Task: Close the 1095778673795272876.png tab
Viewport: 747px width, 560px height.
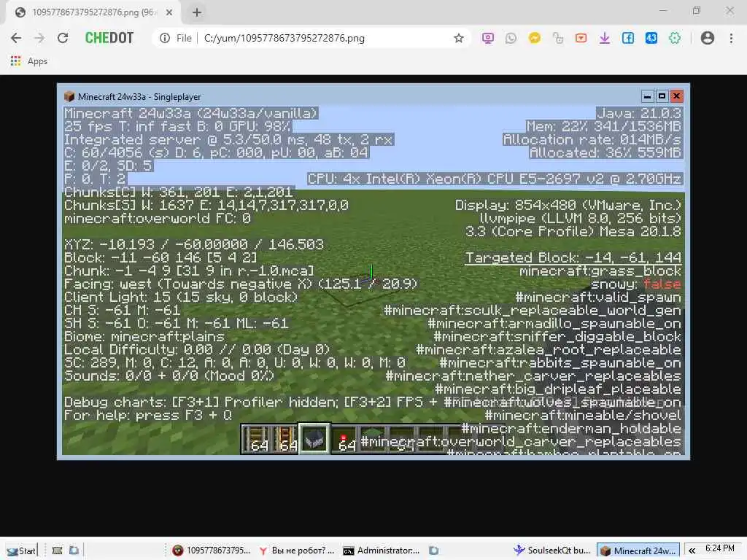Action: point(169,12)
